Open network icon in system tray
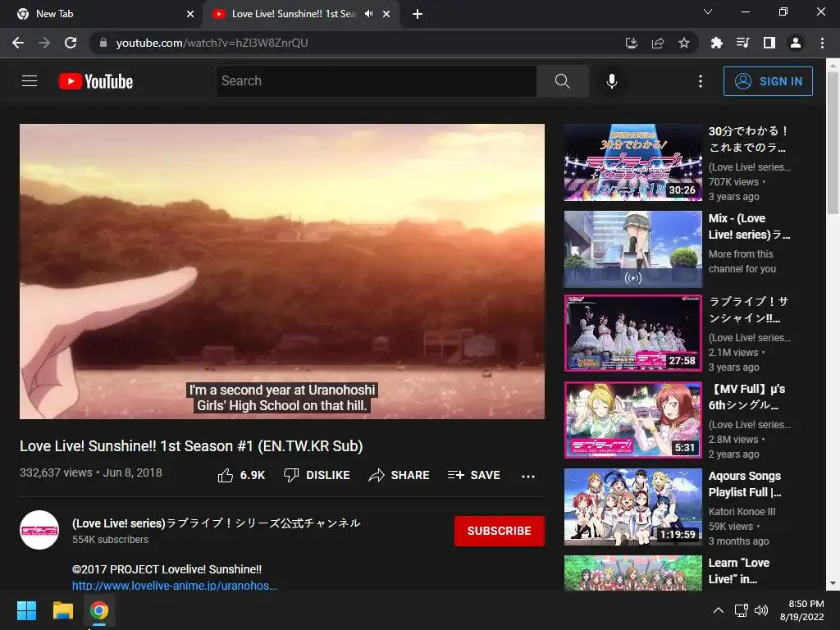The image size is (840, 630). (742, 610)
